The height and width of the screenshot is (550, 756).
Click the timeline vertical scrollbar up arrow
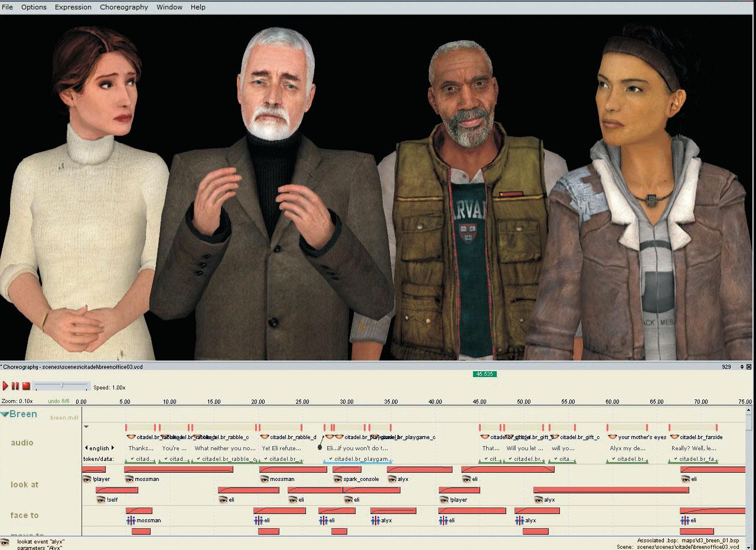pos(750,410)
